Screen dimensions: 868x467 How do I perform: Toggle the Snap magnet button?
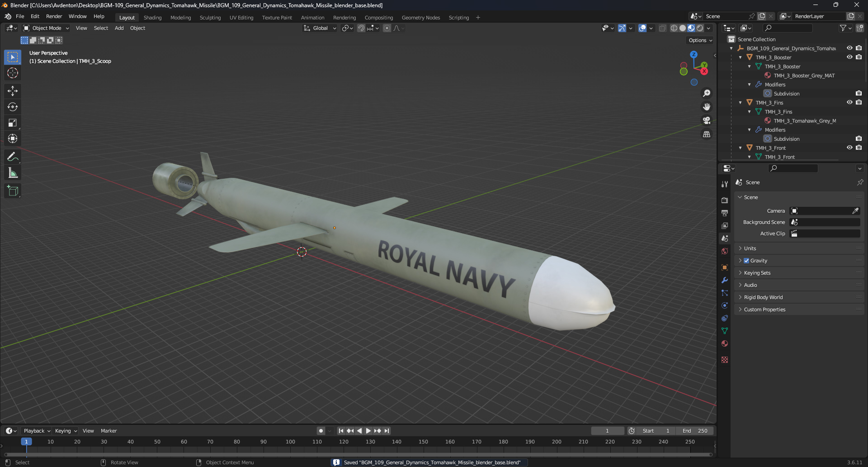pos(361,28)
